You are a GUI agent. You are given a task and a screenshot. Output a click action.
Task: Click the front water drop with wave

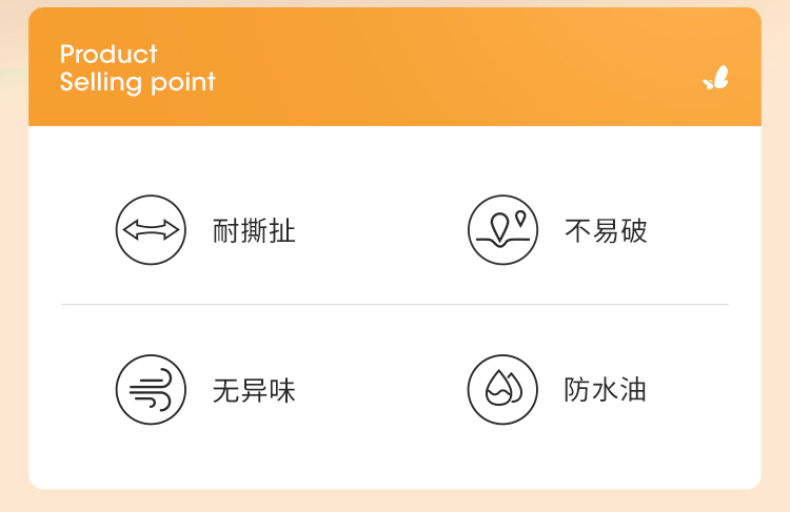(x=498, y=388)
